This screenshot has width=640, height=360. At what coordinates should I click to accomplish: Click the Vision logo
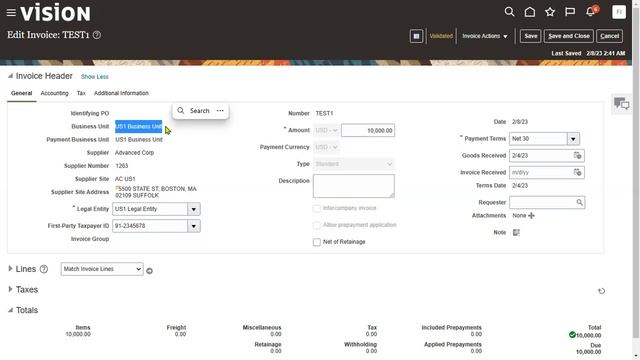(x=55, y=13)
